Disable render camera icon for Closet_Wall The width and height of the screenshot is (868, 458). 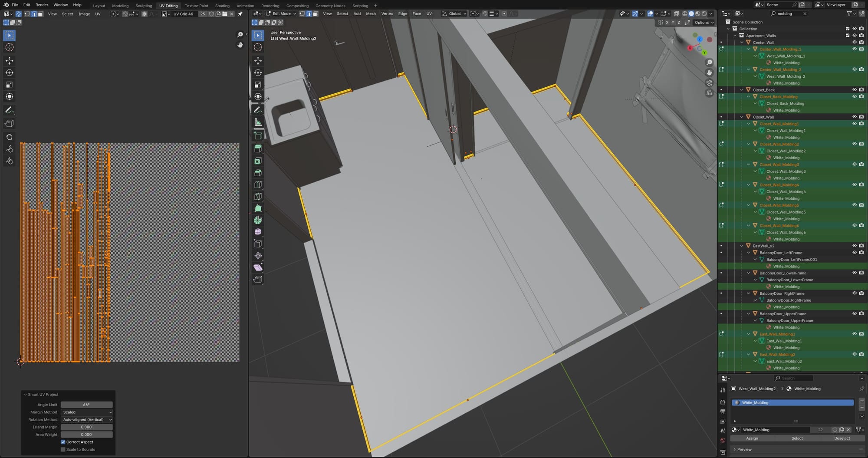(x=861, y=117)
